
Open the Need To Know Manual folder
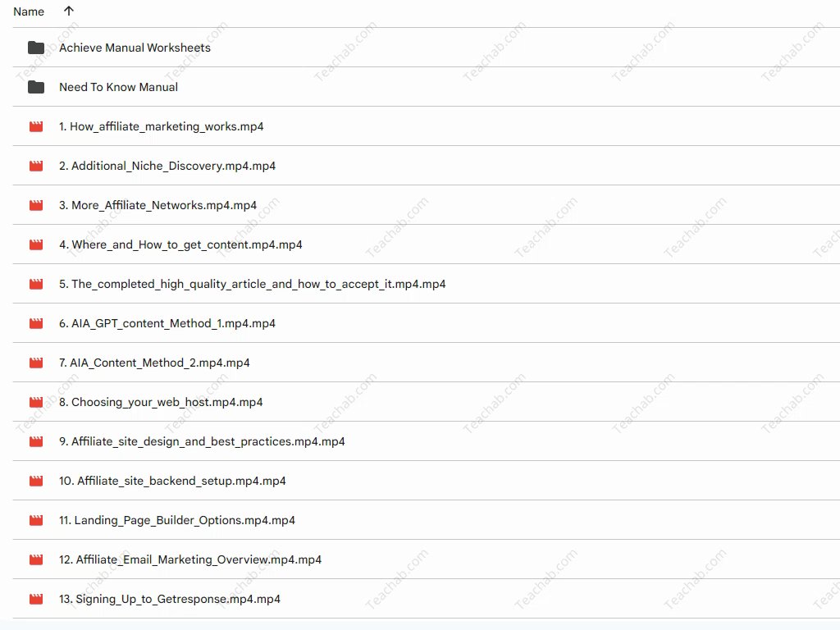(118, 87)
